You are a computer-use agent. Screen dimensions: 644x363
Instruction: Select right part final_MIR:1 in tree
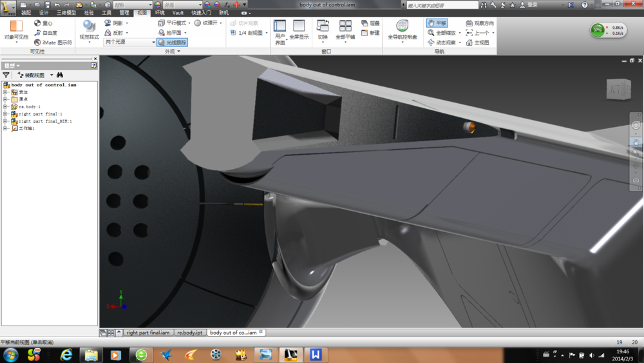(x=45, y=121)
